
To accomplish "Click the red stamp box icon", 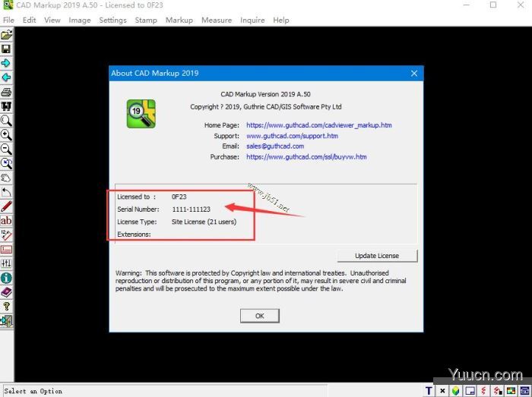I will point(6,249).
